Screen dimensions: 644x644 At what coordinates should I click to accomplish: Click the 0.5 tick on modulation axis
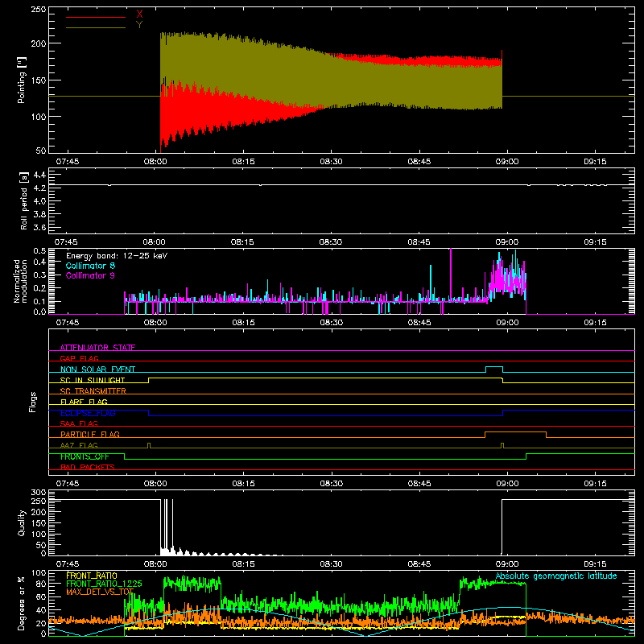39,250
